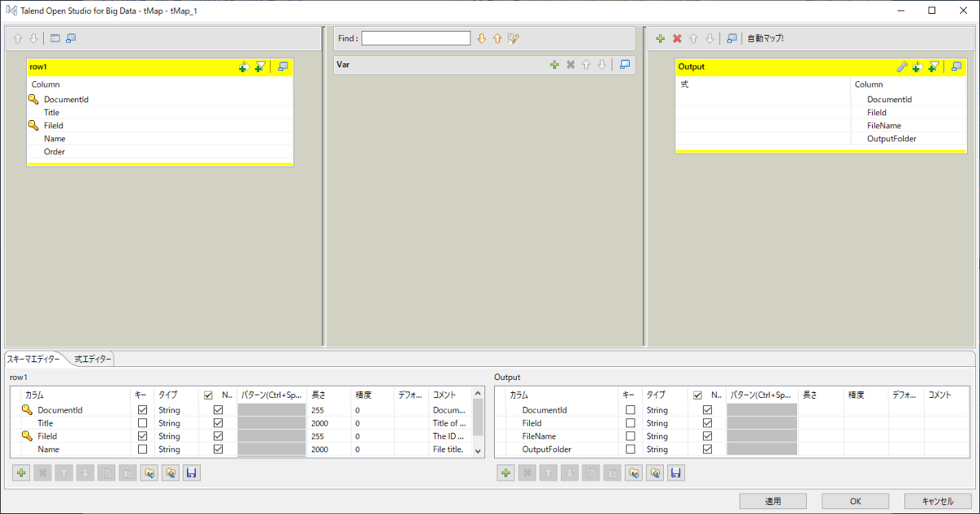Viewport: 980px width, 514px height.
Task: Switch to the 式エディター tab
Action: pos(91,359)
